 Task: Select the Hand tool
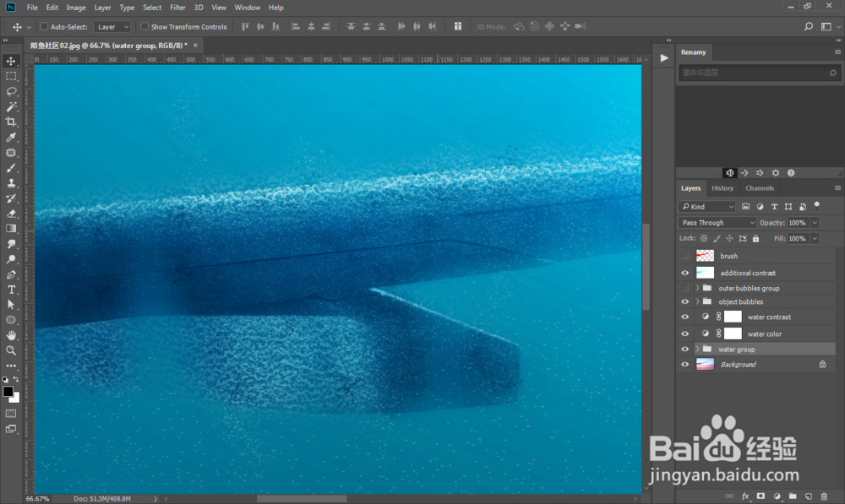(x=11, y=335)
